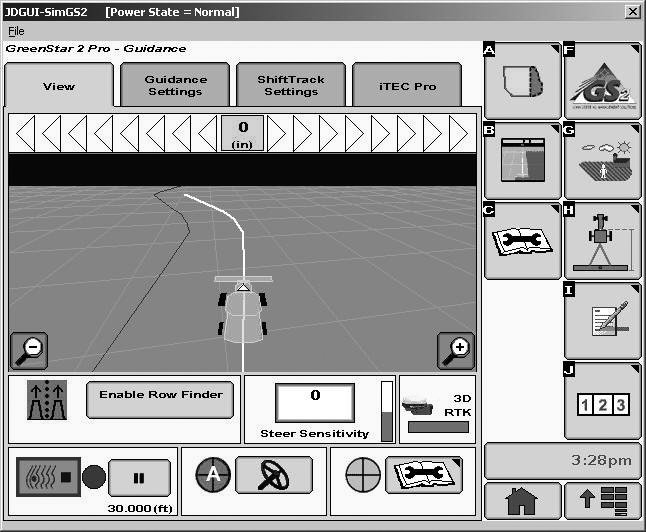Open softkey B guidance view page

[x=523, y=160]
